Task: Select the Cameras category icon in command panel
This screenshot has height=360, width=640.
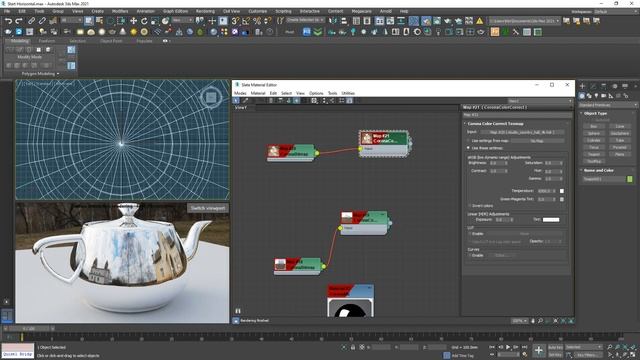Action: pyautogui.click(x=604, y=96)
